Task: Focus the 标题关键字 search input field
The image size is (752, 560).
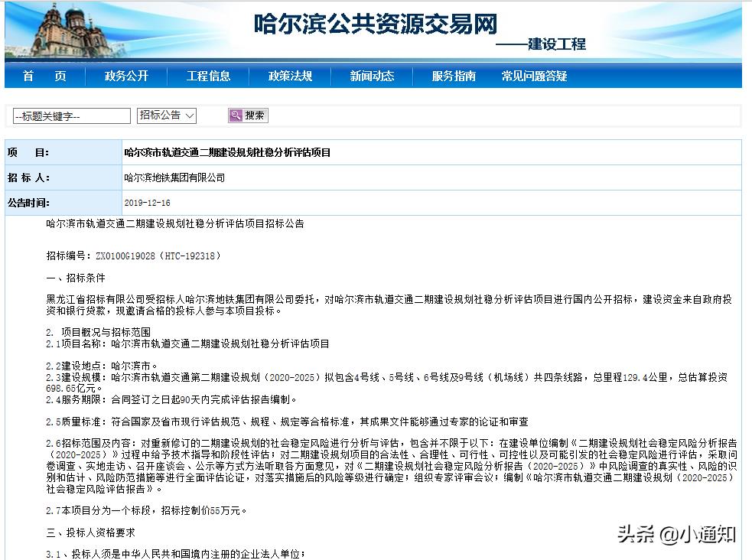Action: click(x=72, y=116)
